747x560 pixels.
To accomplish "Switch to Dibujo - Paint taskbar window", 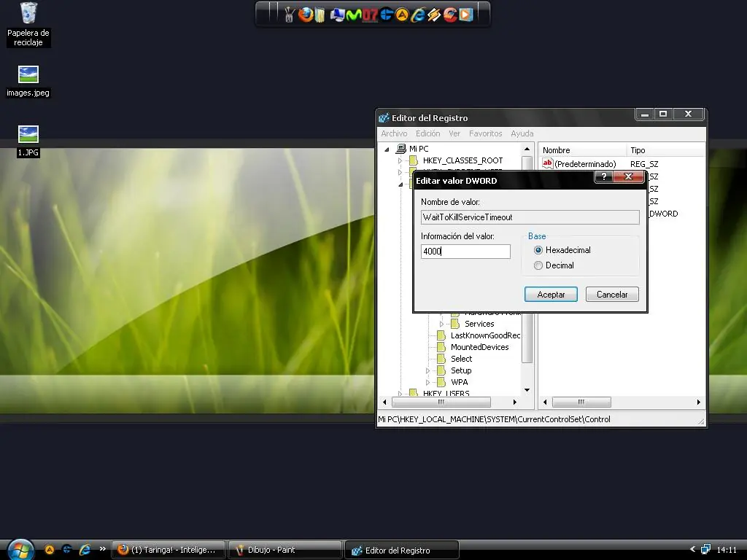I will (x=285, y=550).
